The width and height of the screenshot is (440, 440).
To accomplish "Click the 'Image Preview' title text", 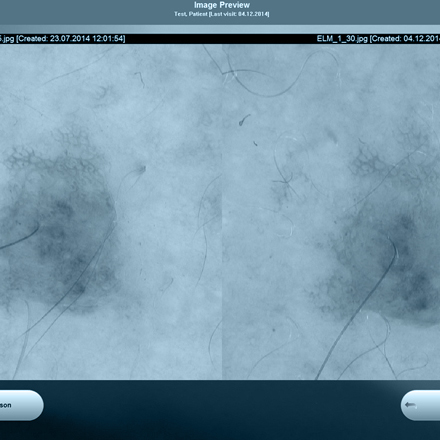I will 222,5.
